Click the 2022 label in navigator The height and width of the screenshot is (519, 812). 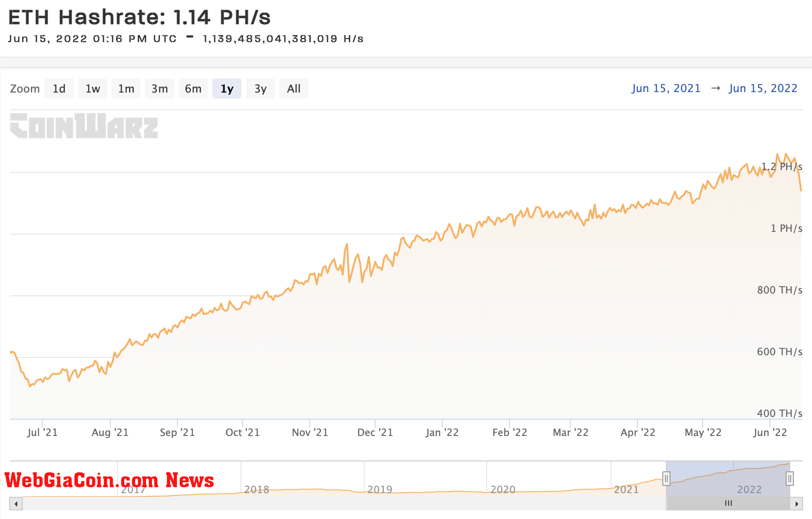(749, 490)
